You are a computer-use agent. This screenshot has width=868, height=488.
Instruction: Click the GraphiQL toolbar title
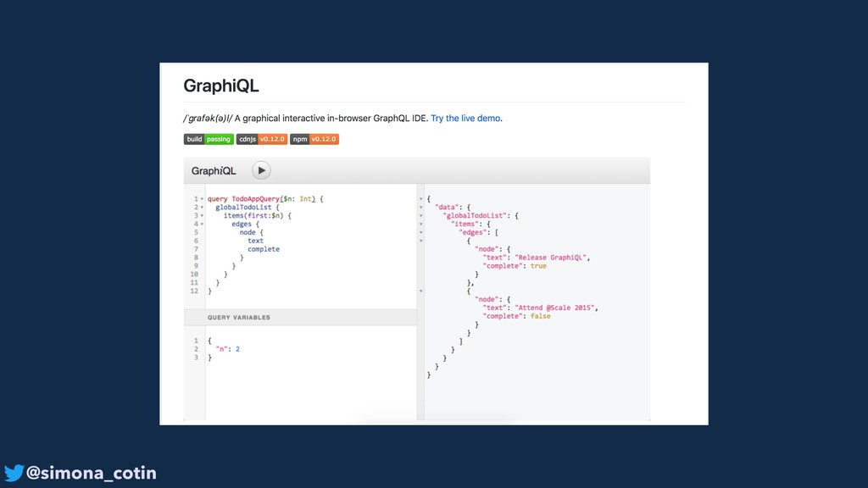[x=214, y=171]
